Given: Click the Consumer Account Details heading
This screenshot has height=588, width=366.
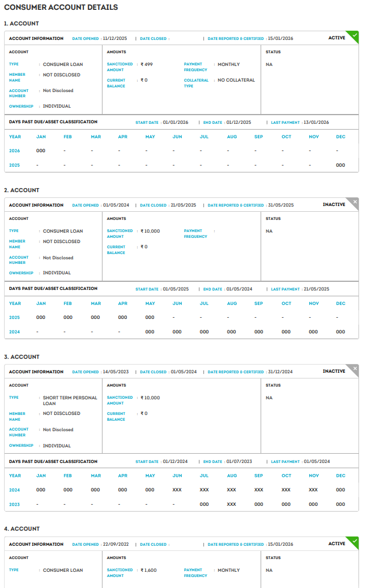Looking at the screenshot, I should pyautogui.click(x=61, y=8).
